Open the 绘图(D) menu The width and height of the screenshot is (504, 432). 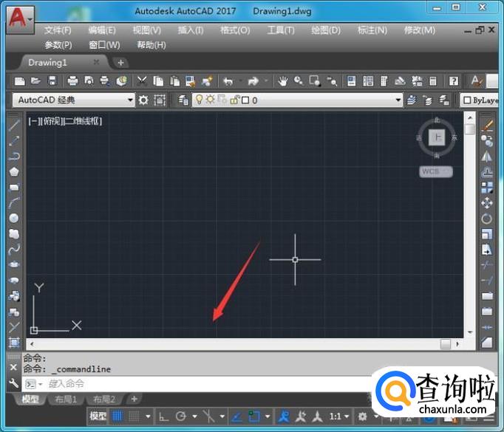325,30
